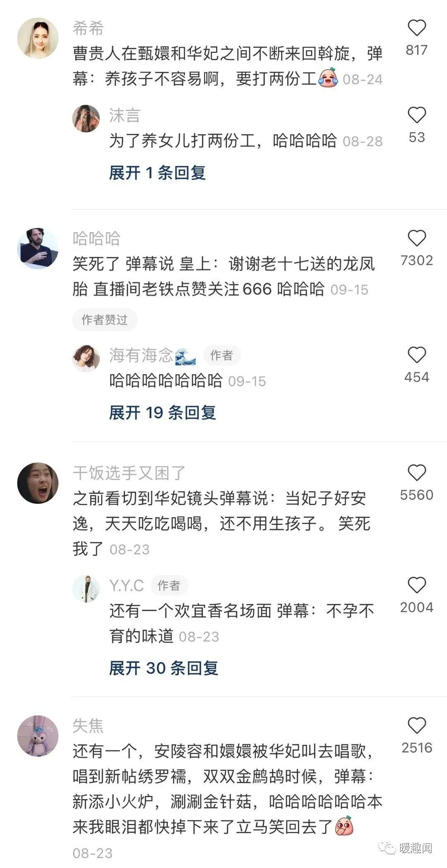Tap heart on 失焦's comment with 2516 likes
The height and width of the screenshot is (868, 447).
[x=416, y=726]
